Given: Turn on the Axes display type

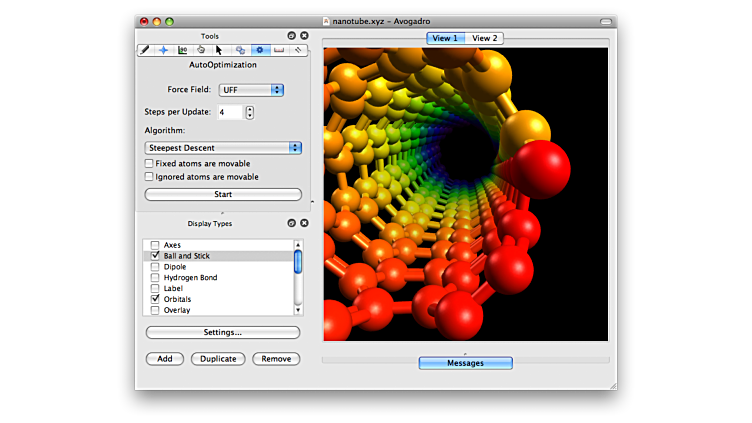Looking at the screenshot, I should [x=155, y=245].
